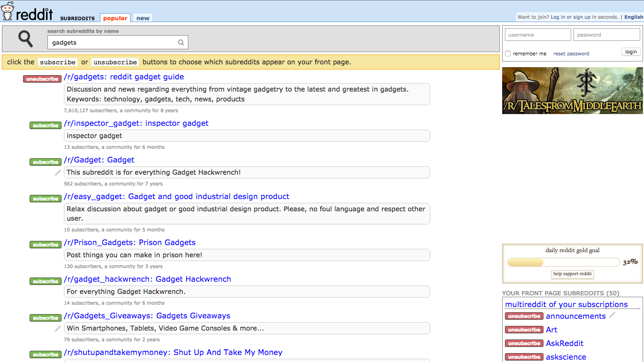The height and width of the screenshot is (362, 644).
Task: Click the daily reddit gold progress bar
Action: pos(563,262)
